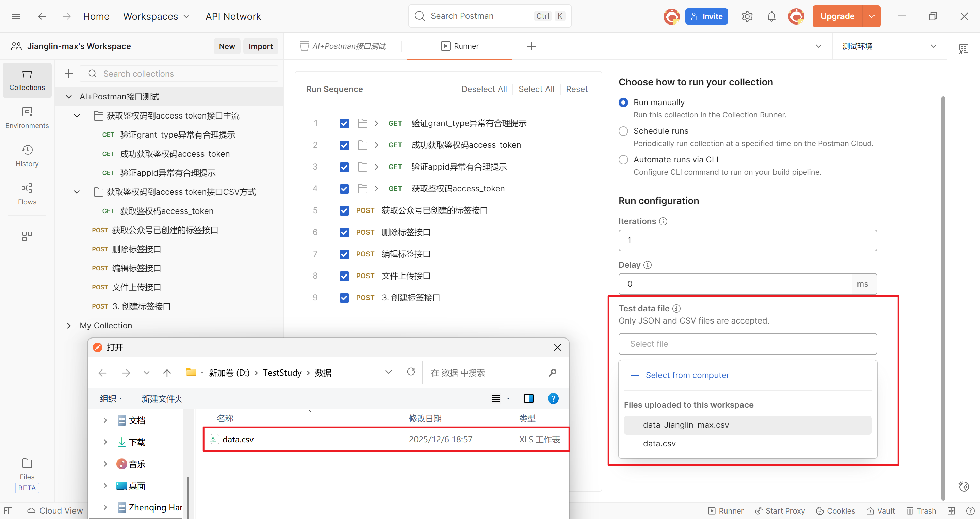Open Flows sidebar panel

(27, 194)
